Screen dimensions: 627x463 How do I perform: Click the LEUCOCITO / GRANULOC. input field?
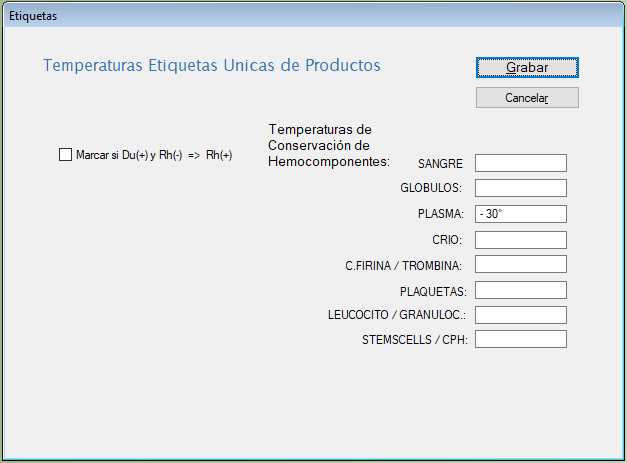click(520, 315)
